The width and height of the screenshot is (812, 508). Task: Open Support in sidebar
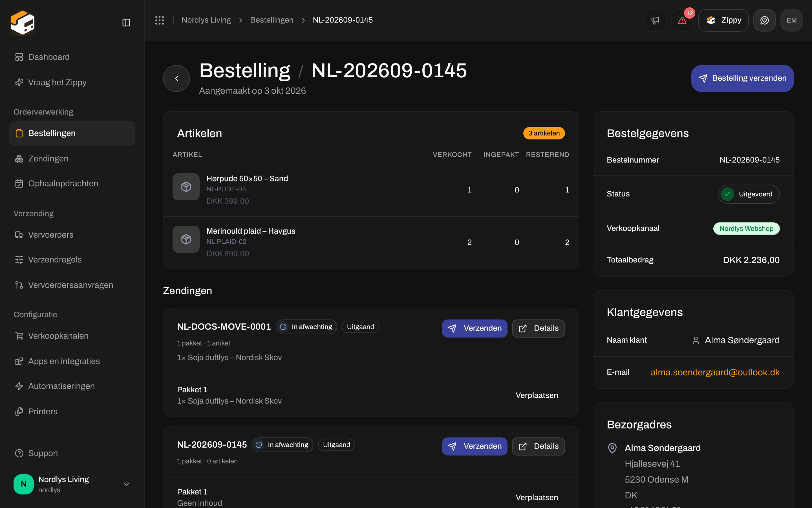(x=72, y=453)
